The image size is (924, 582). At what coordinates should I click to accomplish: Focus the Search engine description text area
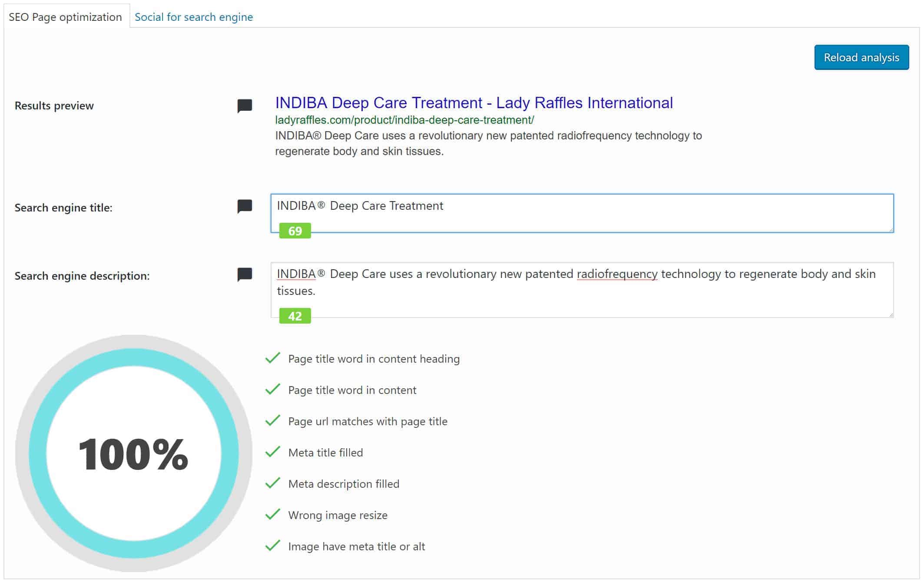click(x=582, y=290)
